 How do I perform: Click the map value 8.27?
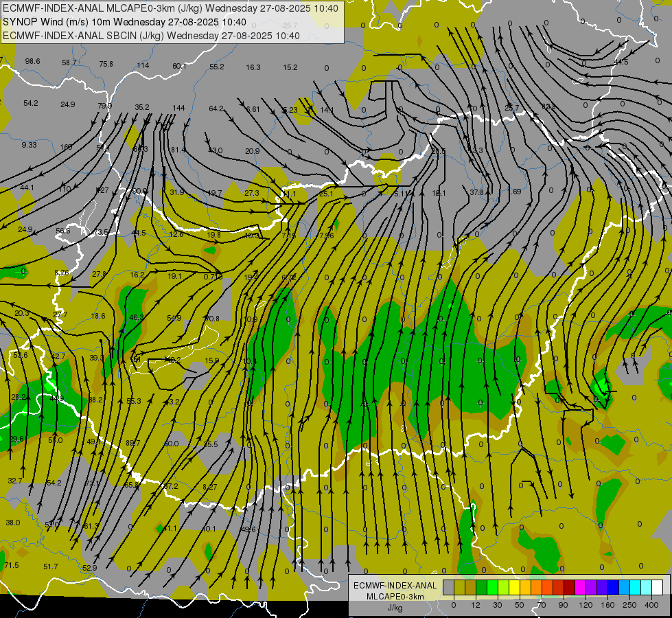[209, 487]
